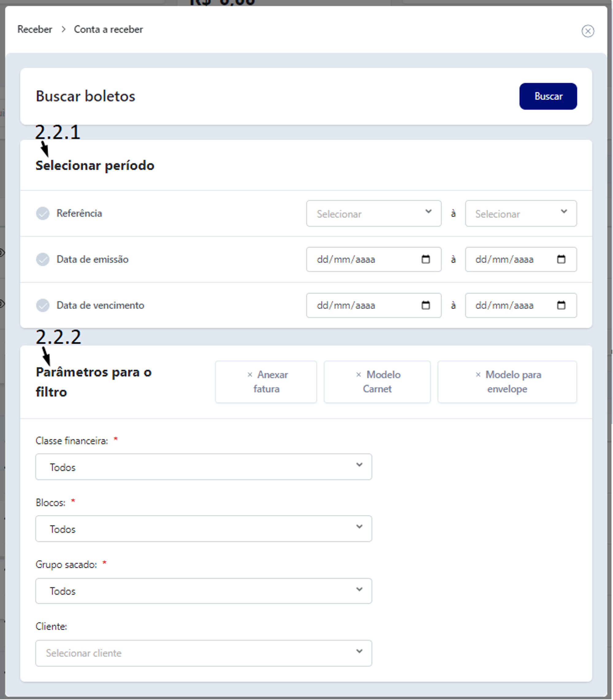Open calendar icon of vencimento end date
Viewport: 613px width, 700px height.
click(x=561, y=305)
